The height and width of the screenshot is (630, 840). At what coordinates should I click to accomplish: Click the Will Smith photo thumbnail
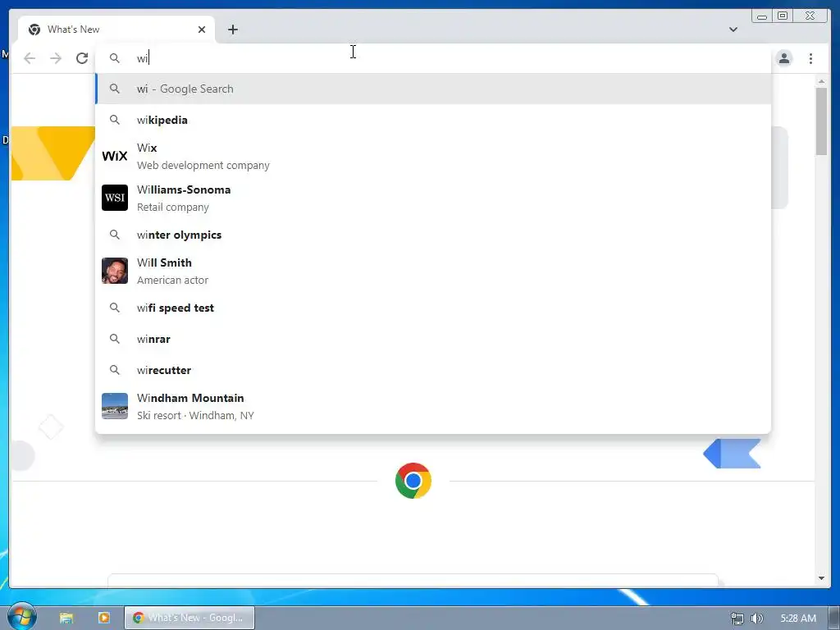point(115,271)
